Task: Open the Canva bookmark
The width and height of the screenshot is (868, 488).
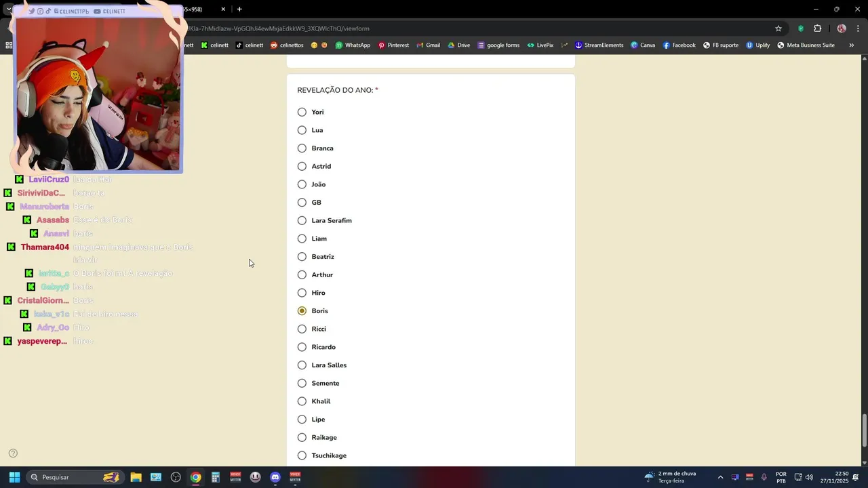Action: point(642,45)
